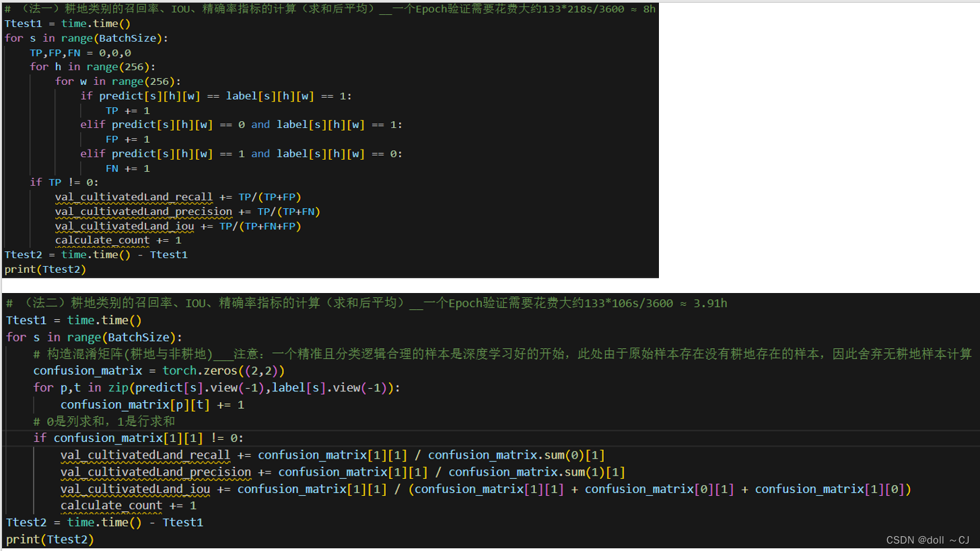Click the elif line with 'predict[s][h][w] == 1 and'
This screenshot has height=551, width=980.
click(x=242, y=154)
